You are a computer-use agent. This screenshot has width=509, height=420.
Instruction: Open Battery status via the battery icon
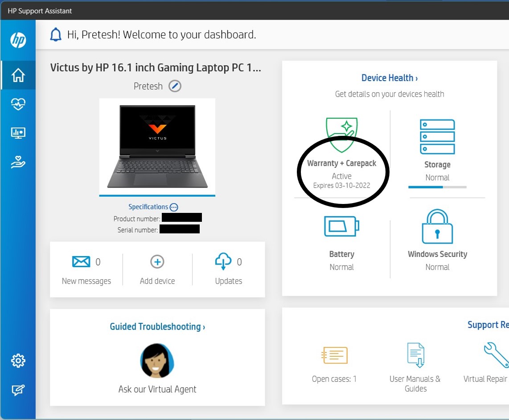(341, 226)
